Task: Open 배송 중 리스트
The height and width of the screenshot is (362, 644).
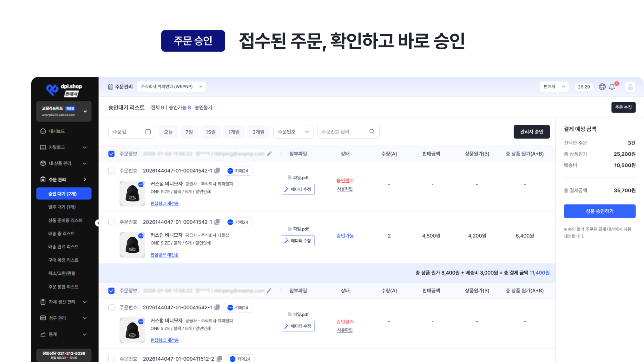Action: point(61,233)
